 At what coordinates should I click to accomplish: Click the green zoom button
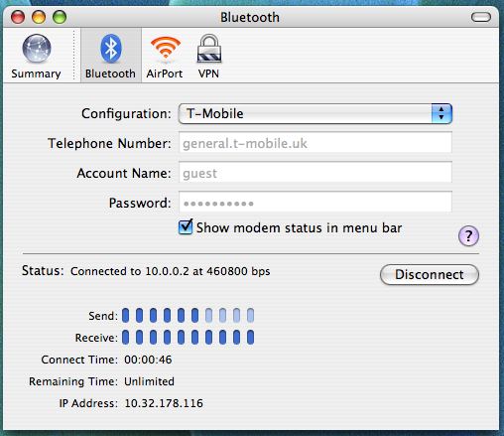60,17
